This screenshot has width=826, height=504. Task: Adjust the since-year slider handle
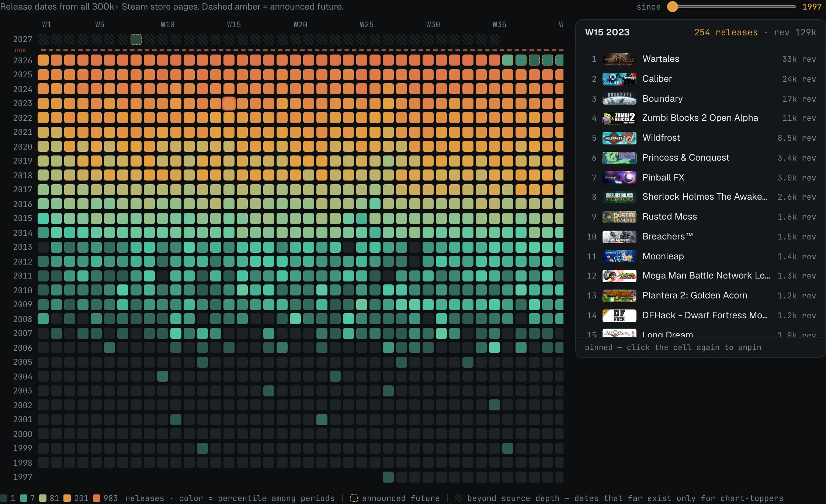673,7
